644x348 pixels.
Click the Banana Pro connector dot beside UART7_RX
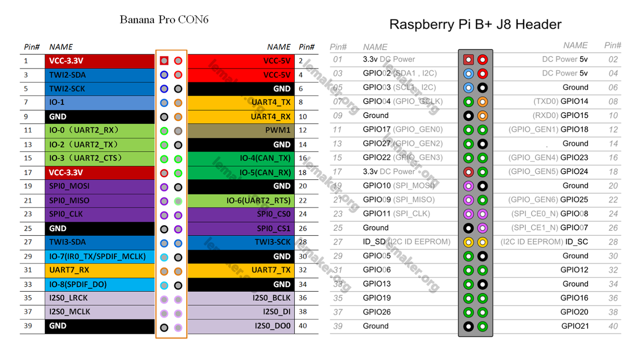[164, 271]
